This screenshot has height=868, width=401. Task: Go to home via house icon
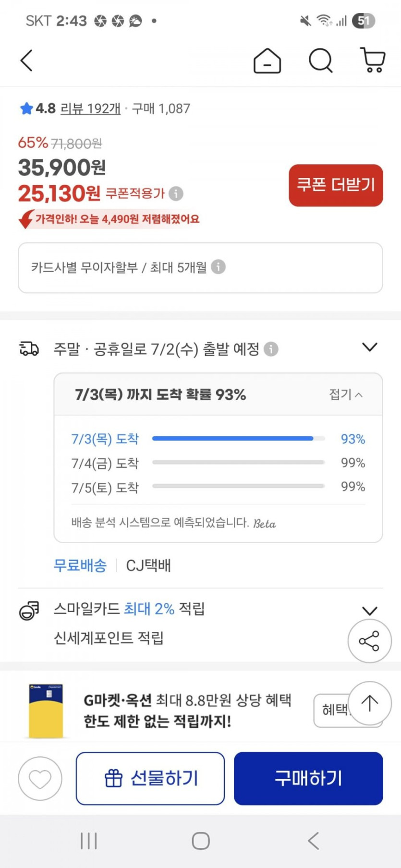[x=267, y=61]
